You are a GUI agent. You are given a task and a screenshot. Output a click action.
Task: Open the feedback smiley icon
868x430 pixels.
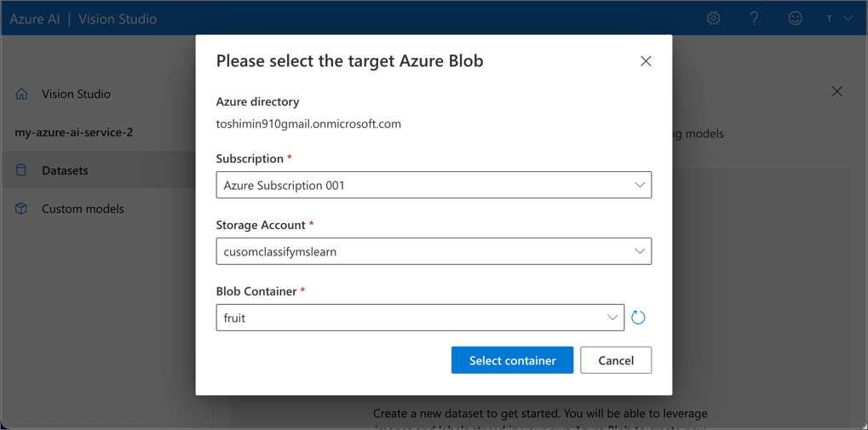[795, 18]
